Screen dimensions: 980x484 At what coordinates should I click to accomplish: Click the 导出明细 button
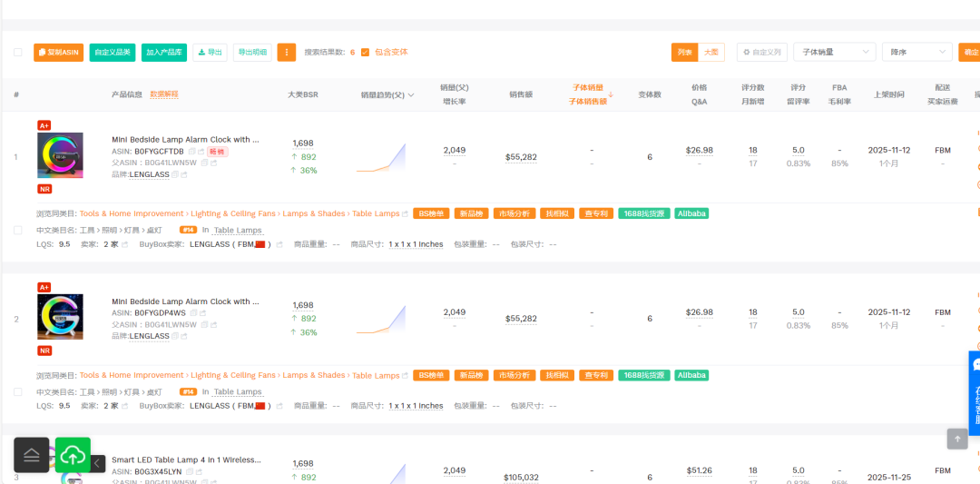point(252,53)
